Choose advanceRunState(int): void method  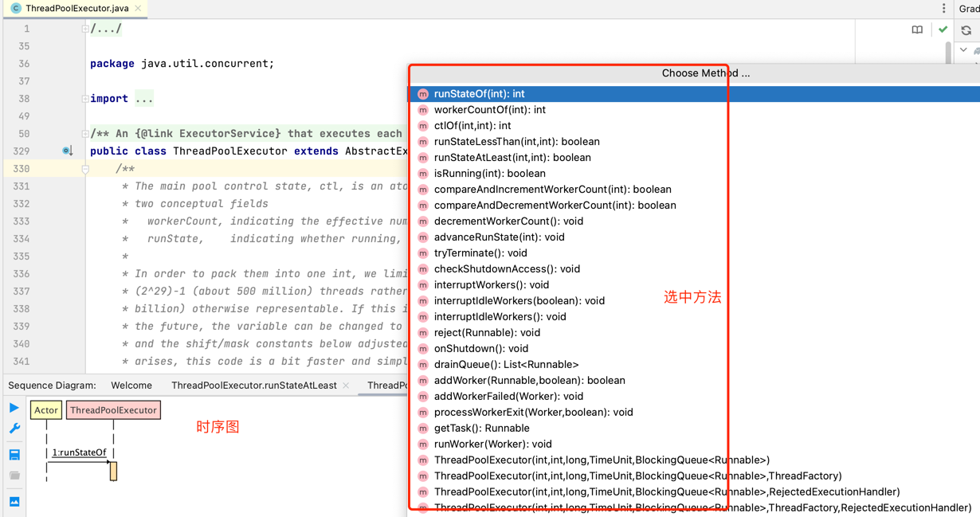[x=694, y=237]
